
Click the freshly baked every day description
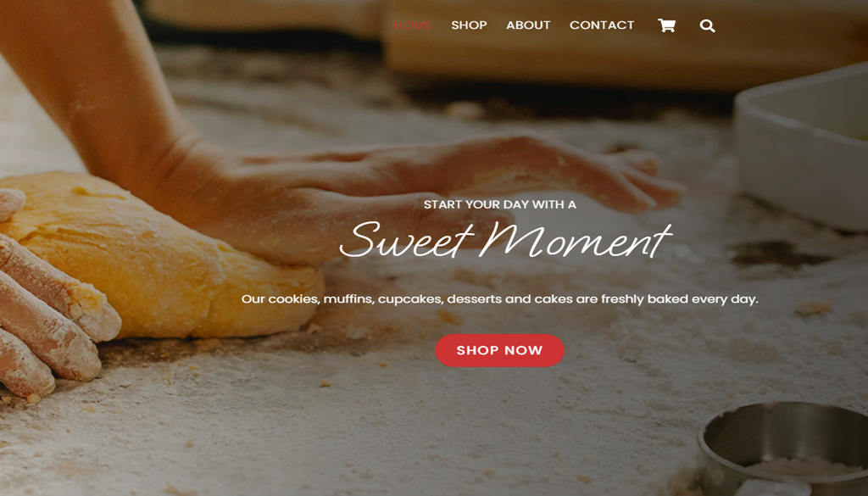point(499,299)
